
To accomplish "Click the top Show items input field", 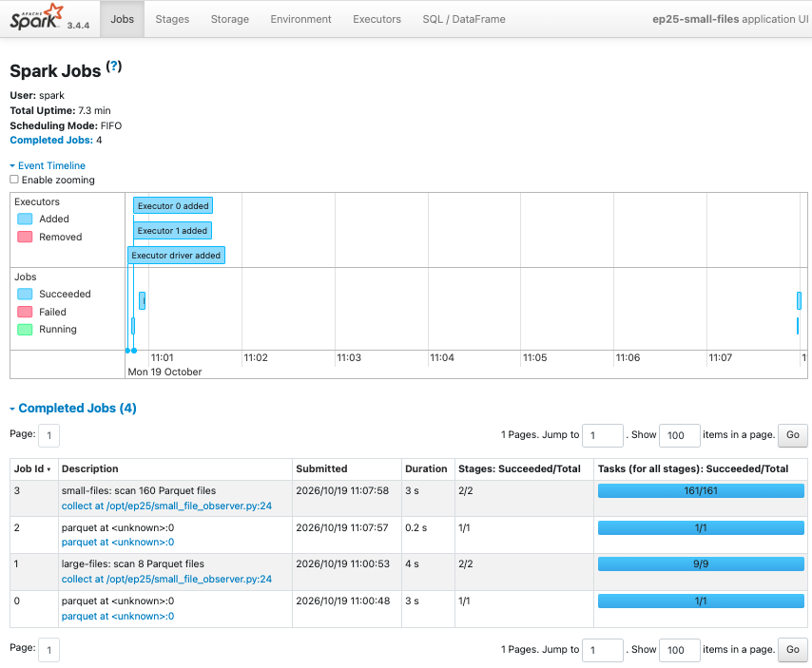I will coord(680,435).
